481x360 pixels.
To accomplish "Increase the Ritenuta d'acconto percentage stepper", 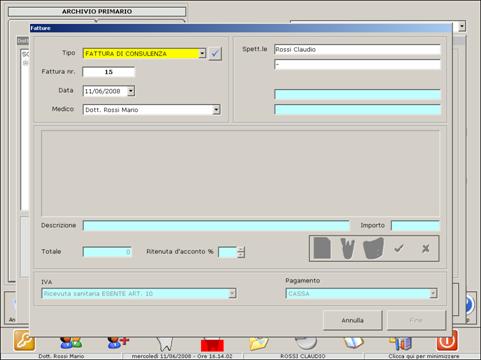I will point(241,249).
